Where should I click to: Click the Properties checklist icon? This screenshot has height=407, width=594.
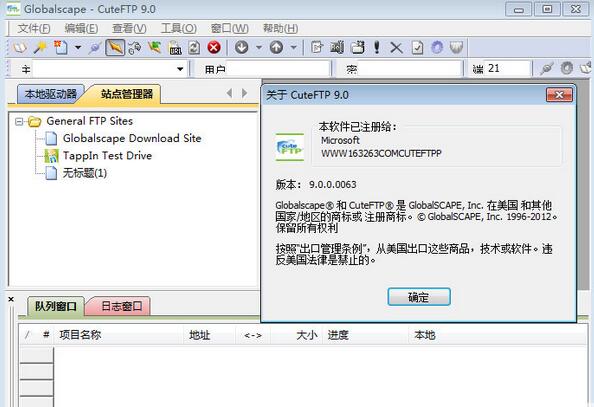point(417,48)
